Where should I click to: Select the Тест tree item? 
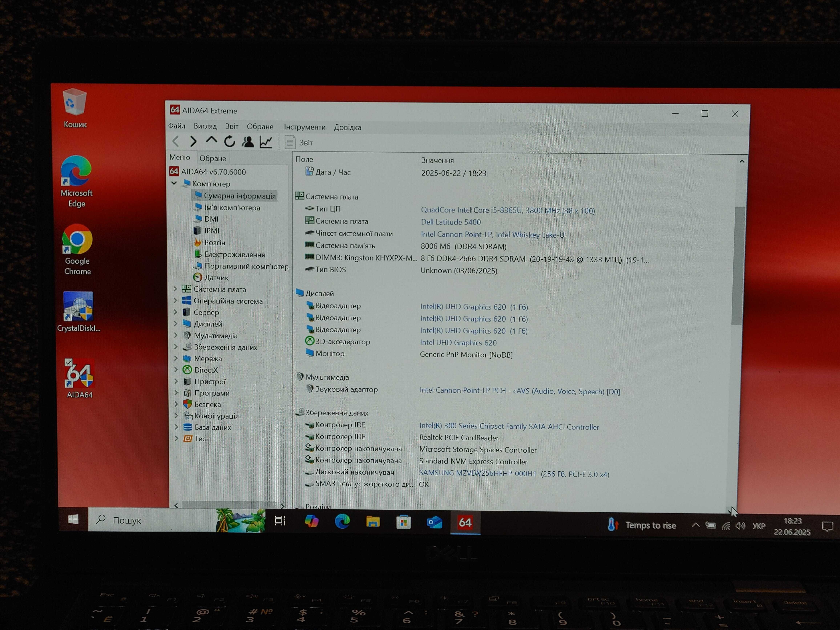(196, 438)
